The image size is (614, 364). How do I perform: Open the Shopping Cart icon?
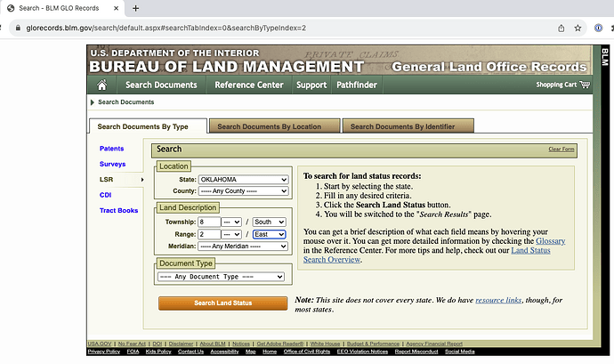tap(585, 85)
